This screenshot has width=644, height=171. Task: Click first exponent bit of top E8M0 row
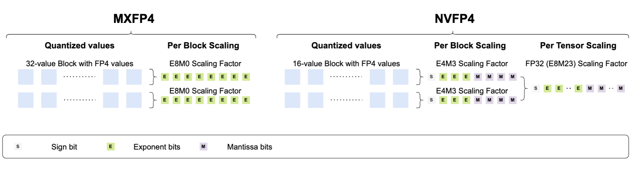pyautogui.click(x=165, y=77)
